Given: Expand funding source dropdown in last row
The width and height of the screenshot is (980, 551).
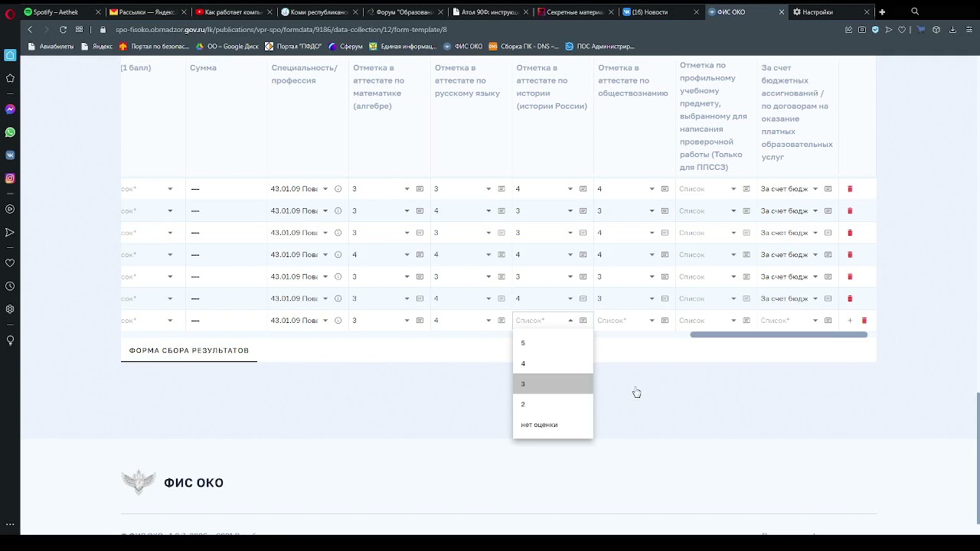Looking at the screenshot, I should (815, 321).
